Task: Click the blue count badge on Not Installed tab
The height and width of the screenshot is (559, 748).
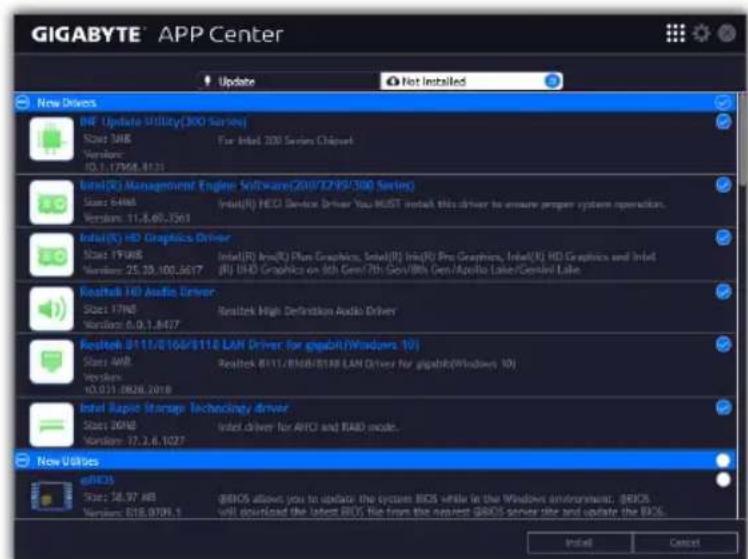Action: coord(552,81)
